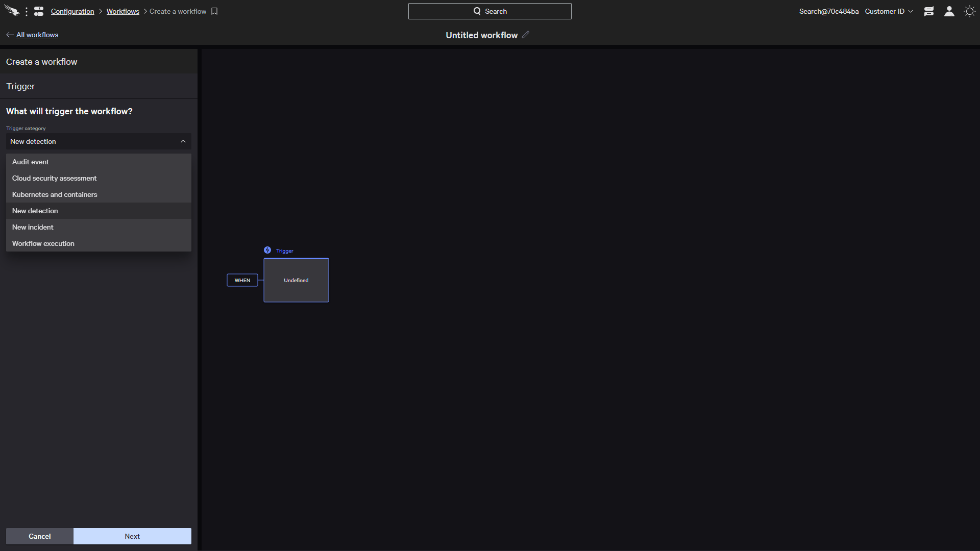Click the Cancel button
The image size is (980, 551).
40,536
